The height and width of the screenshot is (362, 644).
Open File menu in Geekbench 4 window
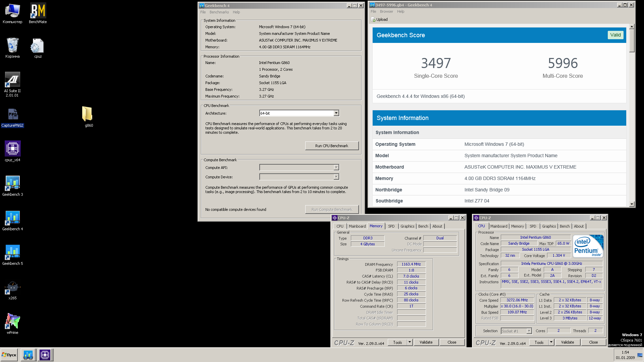[x=203, y=12]
